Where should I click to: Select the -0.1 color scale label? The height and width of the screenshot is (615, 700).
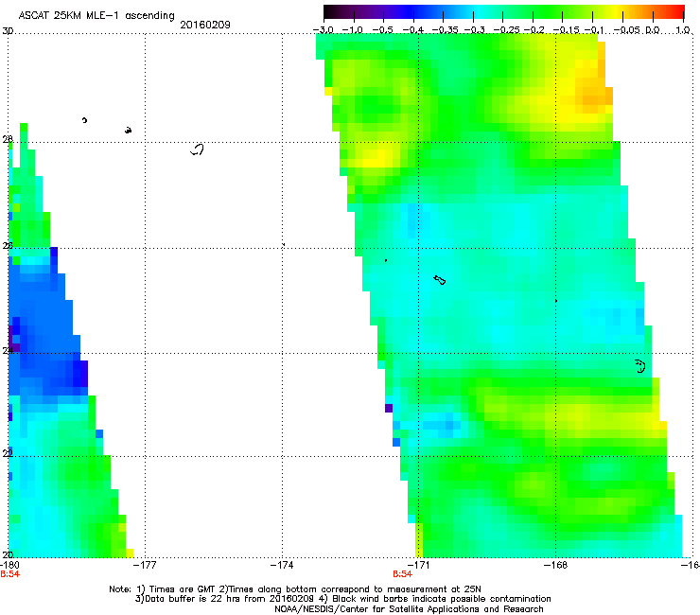594,30
